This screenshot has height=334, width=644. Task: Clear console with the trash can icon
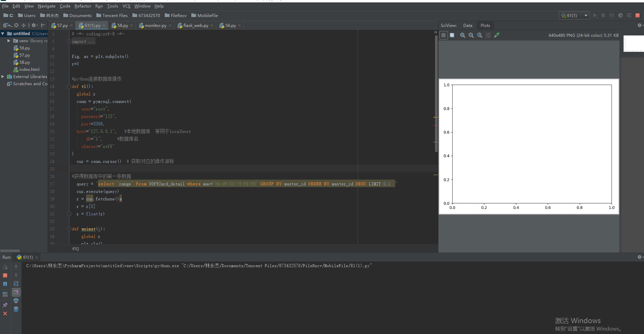pos(16,309)
